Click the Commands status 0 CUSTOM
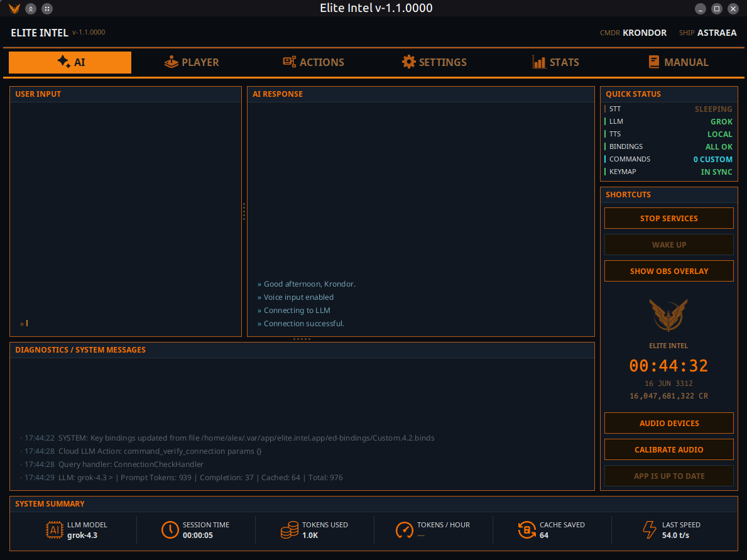 coord(712,159)
